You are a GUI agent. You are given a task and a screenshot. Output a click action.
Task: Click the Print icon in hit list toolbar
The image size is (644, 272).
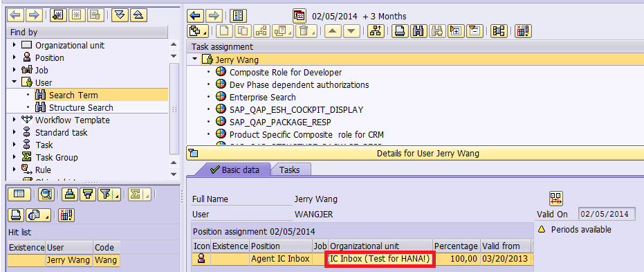16,215
